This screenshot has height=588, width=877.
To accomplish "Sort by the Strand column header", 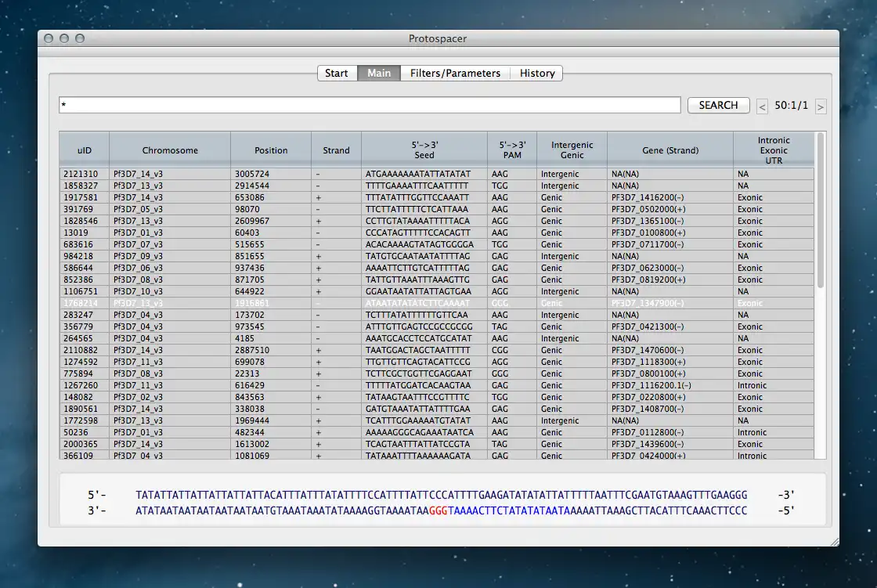I will pyautogui.click(x=336, y=150).
